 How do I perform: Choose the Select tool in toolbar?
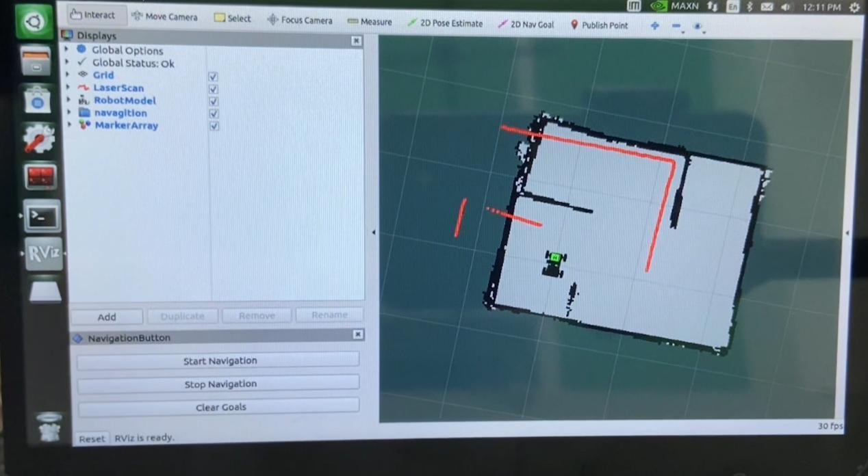pyautogui.click(x=233, y=18)
